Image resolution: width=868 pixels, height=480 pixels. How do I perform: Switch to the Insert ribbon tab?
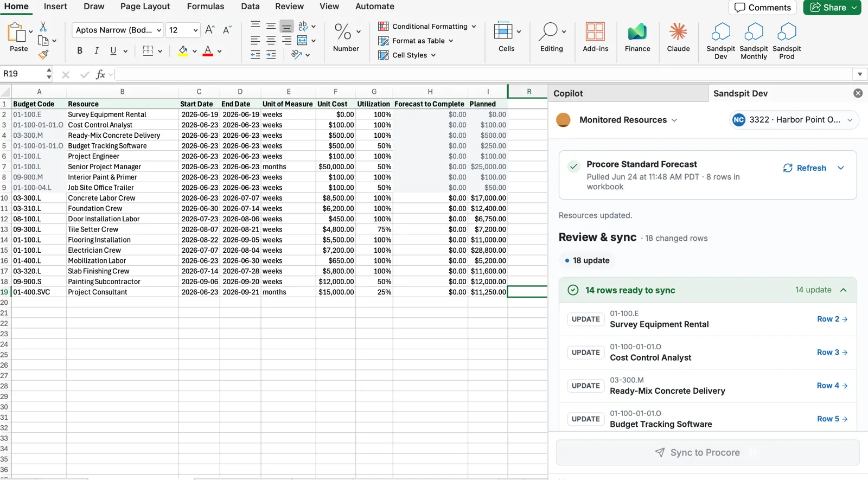click(55, 7)
